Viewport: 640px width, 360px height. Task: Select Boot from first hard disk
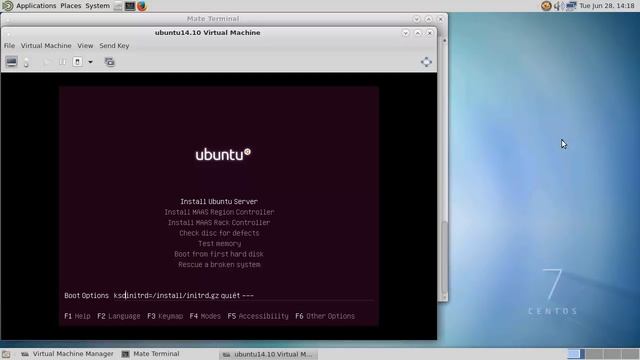pyautogui.click(x=219, y=254)
